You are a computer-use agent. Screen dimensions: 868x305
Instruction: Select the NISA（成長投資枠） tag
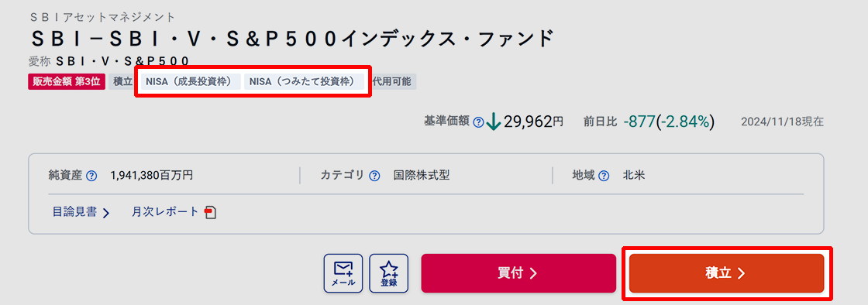click(x=191, y=82)
